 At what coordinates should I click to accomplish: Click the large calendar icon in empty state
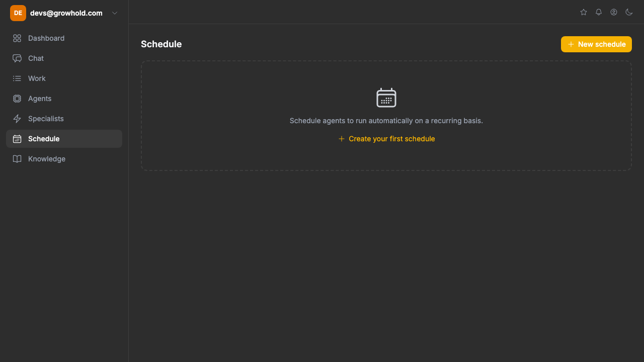pos(386,98)
